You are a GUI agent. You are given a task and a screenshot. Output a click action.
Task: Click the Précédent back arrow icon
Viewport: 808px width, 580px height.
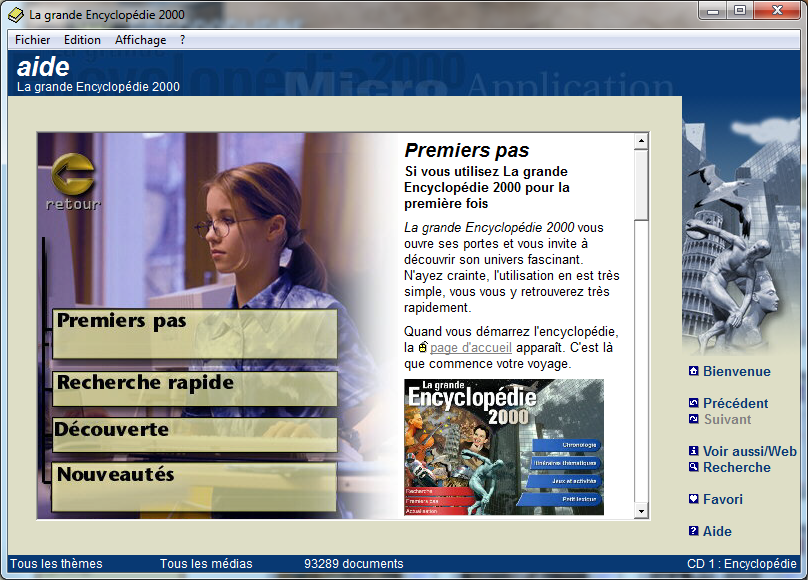click(694, 403)
